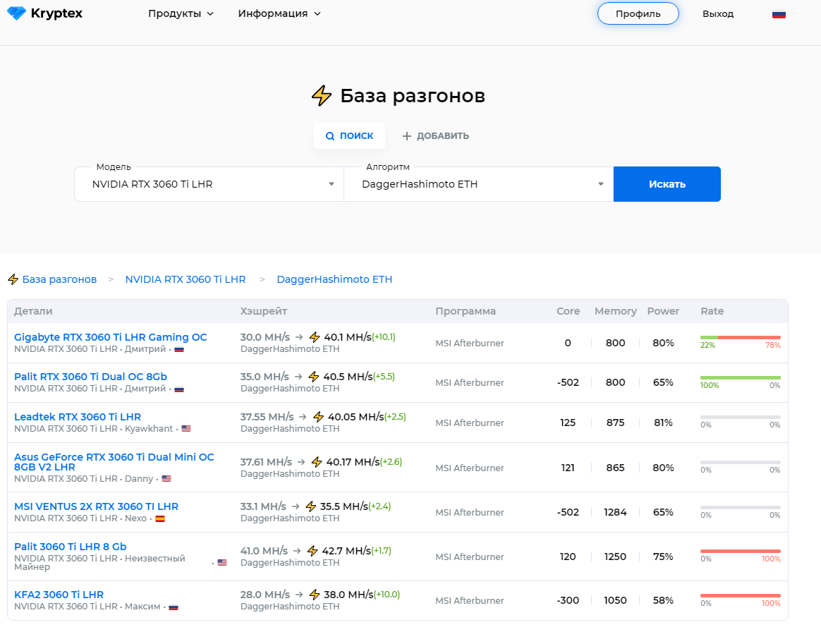Image resolution: width=821 pixels, height=644 pixels.
Task: Click US flag next to Danny
Action: tap(166, 478)
